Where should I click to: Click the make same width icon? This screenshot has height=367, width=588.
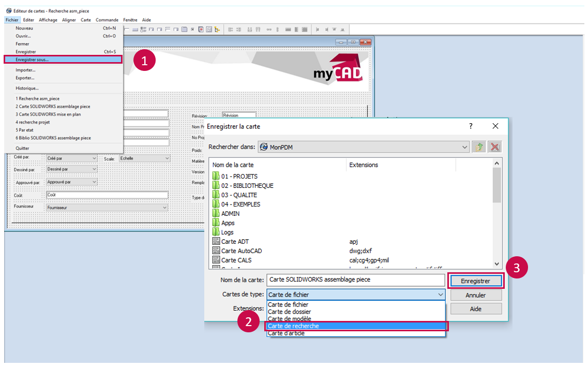coord(288,30)
